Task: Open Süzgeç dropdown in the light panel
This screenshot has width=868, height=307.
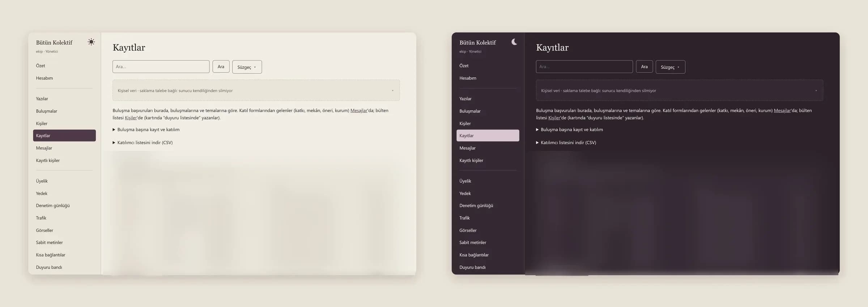Action: (x=247, y=67)
